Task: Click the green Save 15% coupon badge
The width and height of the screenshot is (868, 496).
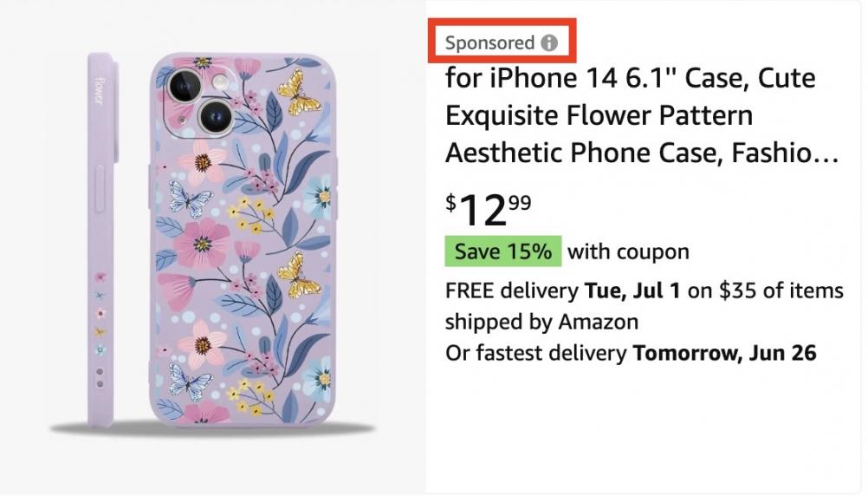Action: [x=502, y=252]
